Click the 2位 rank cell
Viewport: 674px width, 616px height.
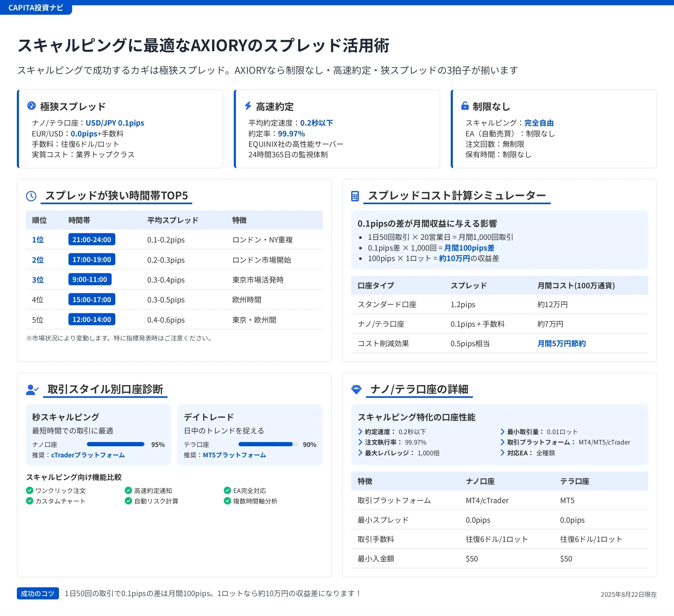pos(38,260)
